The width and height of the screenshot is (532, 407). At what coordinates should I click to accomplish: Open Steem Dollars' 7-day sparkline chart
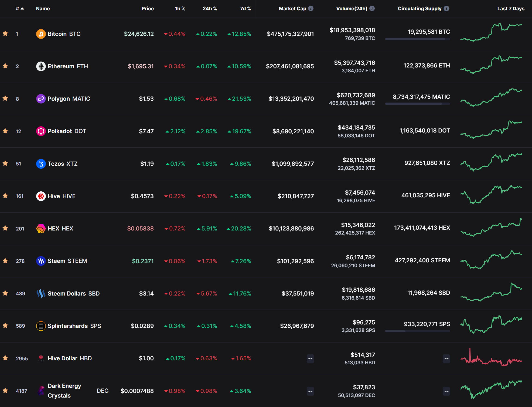(491, 292)
